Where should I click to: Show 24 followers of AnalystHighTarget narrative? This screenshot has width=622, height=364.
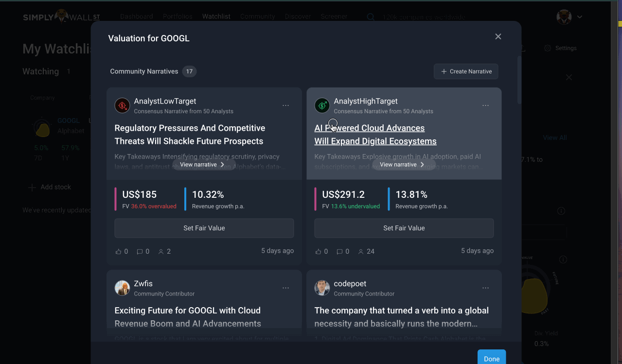(366, 251)
